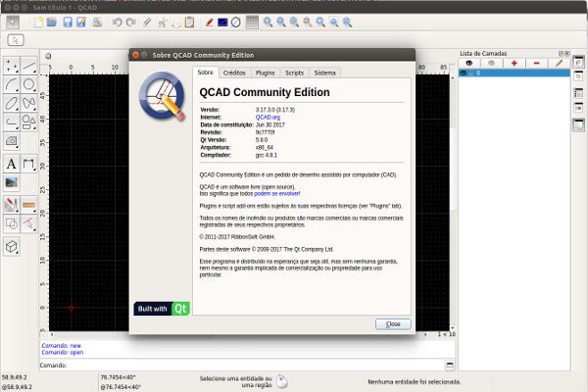Image resolution: width=588 pixels, height=392 pixels.
Task: Select the Circle drawing tool
Action: tap(28, 84)
